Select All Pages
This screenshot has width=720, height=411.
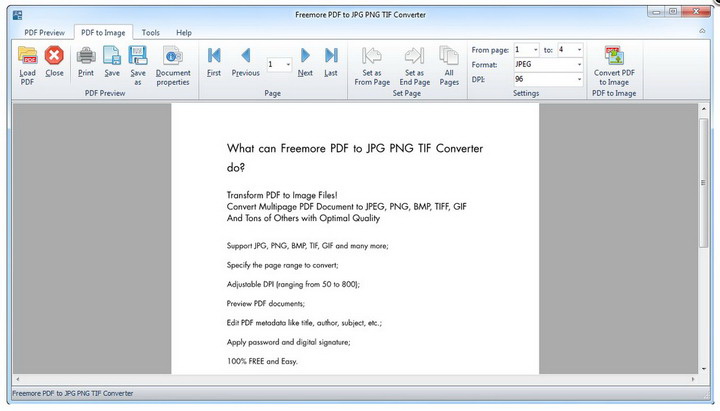449,66
